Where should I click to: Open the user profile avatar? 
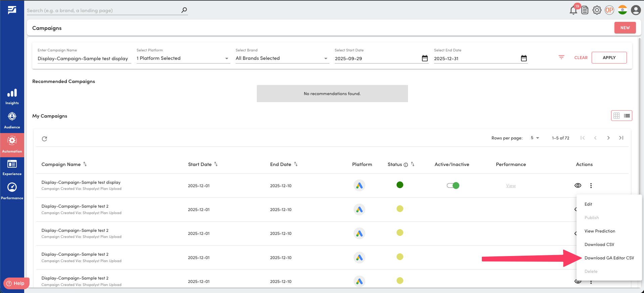(x=636, y=10)
